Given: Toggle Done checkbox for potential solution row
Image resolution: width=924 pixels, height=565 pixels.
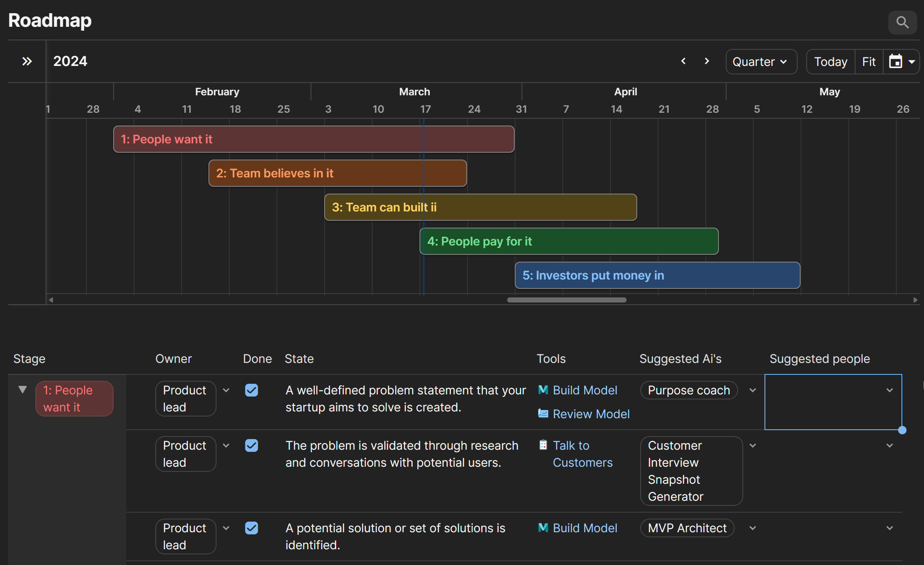Looking at the screenshot, I should 251,528.
